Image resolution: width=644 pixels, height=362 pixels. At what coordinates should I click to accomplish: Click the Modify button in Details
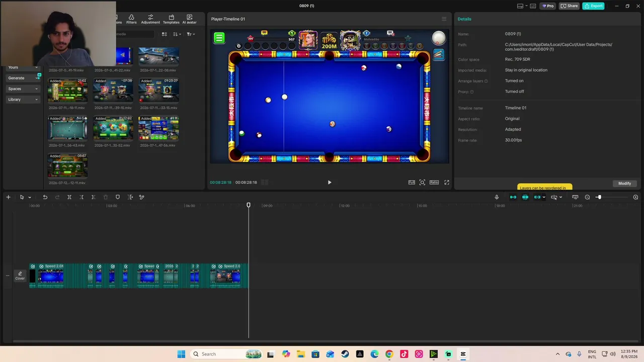tap(625, 184)
